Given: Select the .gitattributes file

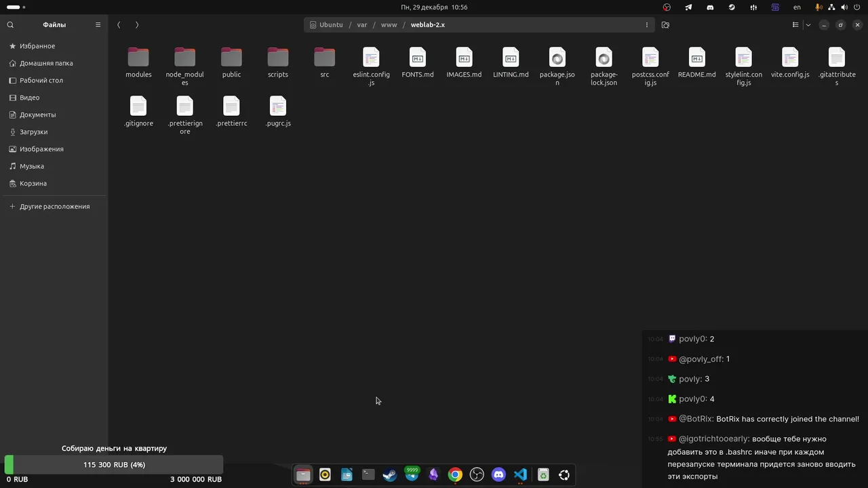Looking at the screenshot, I should pyautogui.click(x=837, y=66).
